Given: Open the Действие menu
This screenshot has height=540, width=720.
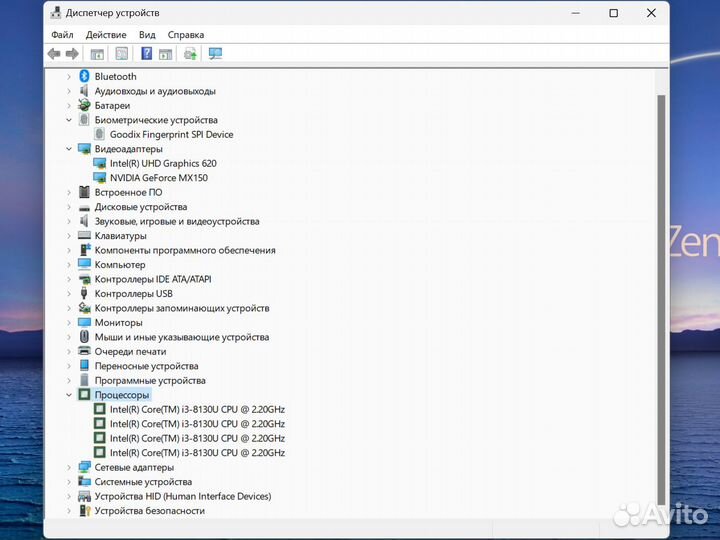Looking at the screenshot, I should point(106,35).
